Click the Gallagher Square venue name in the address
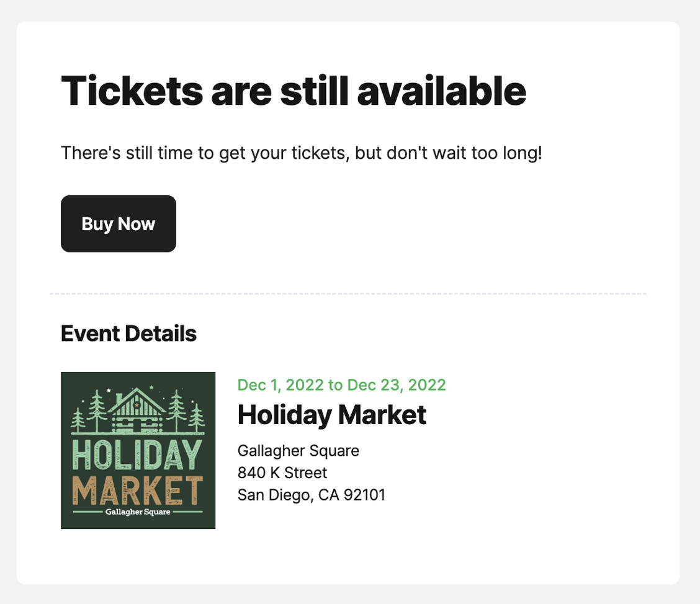The width and height of the screenshot is (700, 604). [298, 450]
